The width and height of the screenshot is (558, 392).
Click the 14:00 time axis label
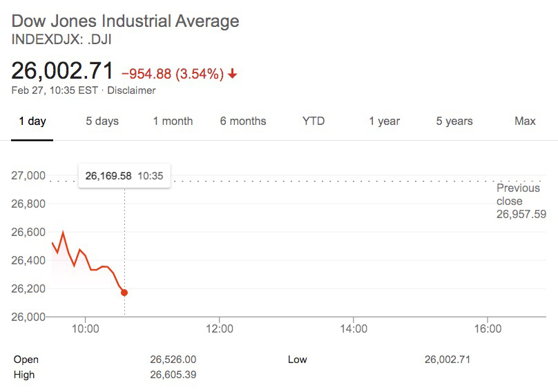coord(354,329)
